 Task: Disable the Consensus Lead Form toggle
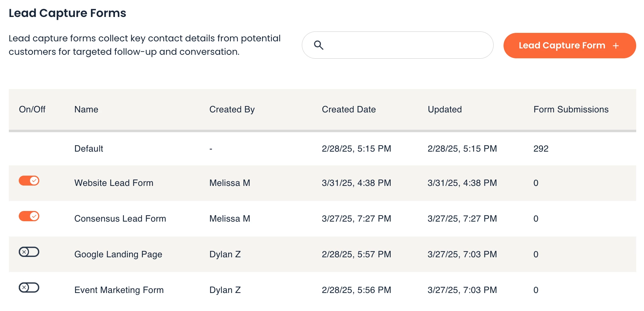[29, 216]
